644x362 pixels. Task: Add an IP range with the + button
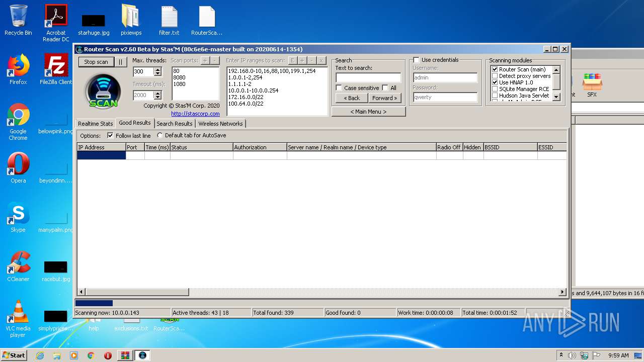coord(302,60)
